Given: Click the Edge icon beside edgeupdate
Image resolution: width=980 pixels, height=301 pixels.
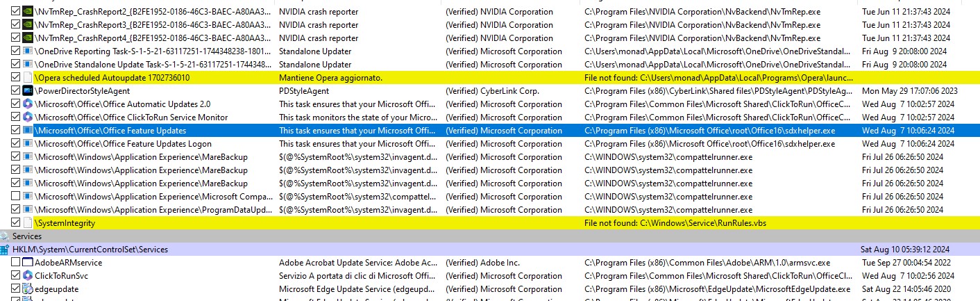Looking at the screenshot, I should tap(28, 289).
